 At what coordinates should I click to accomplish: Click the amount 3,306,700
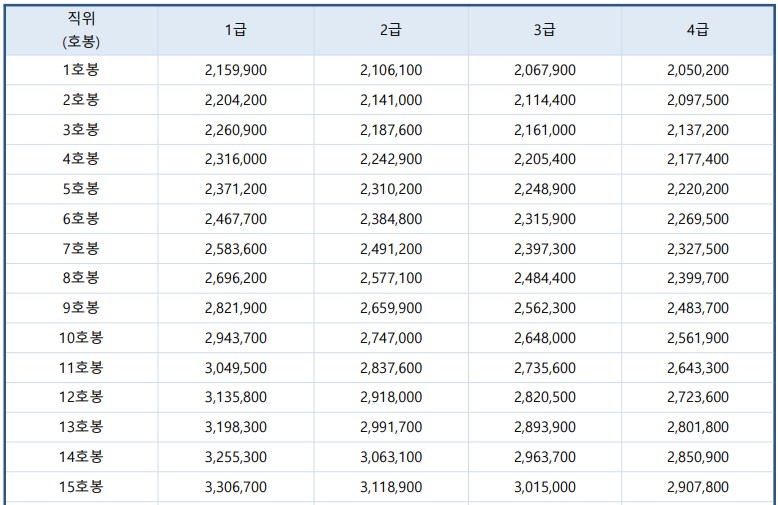(x=236, y=487)
